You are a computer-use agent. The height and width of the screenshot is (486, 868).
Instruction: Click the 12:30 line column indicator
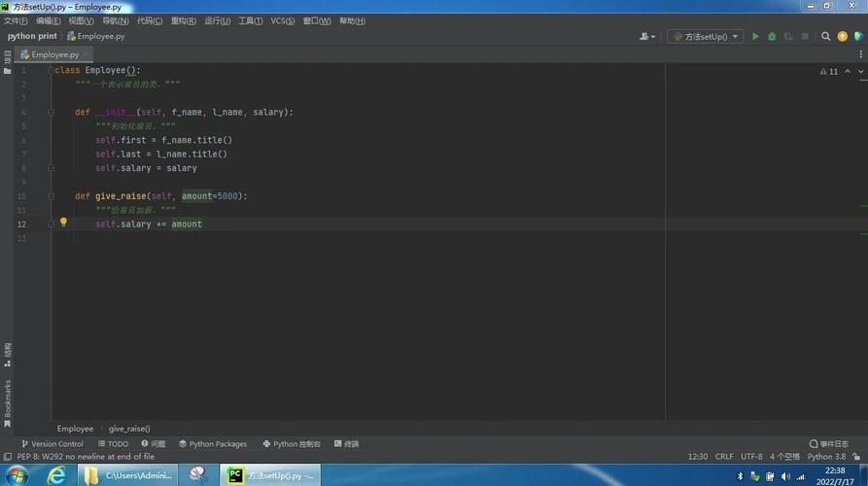[x=698, y=457]
